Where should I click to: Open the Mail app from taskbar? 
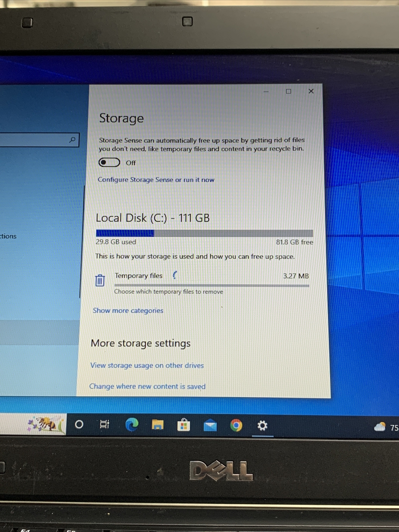pos(210,425)
